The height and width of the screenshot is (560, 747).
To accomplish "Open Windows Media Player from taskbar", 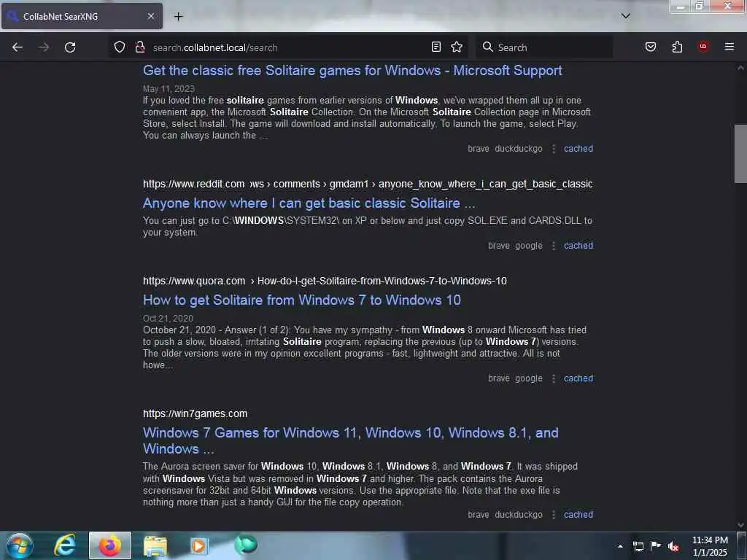I will click(199, 545).
